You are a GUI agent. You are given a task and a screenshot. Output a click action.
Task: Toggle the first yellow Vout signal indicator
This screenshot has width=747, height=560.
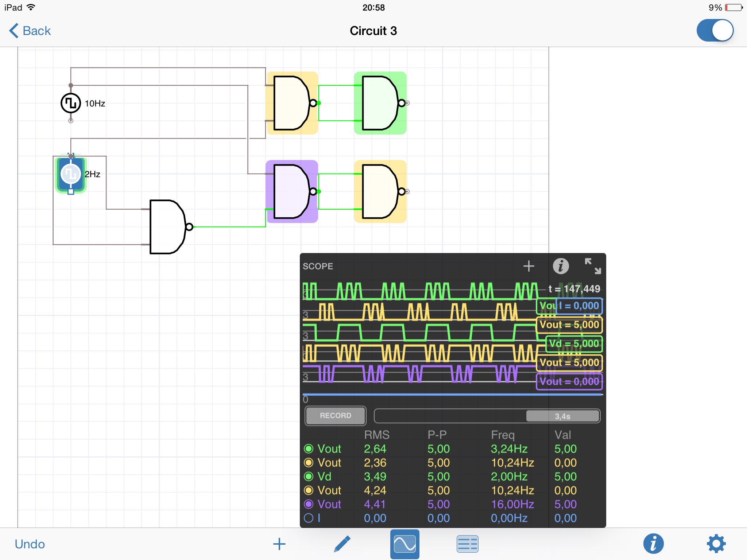(x=309, y=463)
